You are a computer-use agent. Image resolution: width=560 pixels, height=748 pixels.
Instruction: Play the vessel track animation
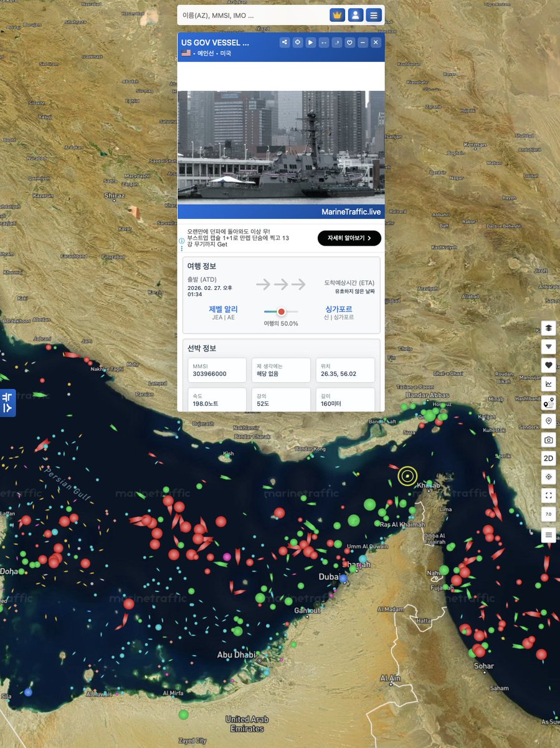pyautogui.click(x=311, y=42)
